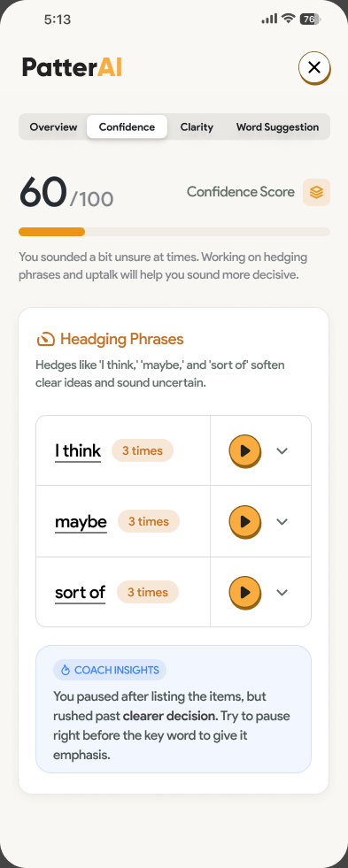Image resolution: width=348 pixels, height=868 pixels.
Task: Select the Confidence tab
Action: coord(127,127)
